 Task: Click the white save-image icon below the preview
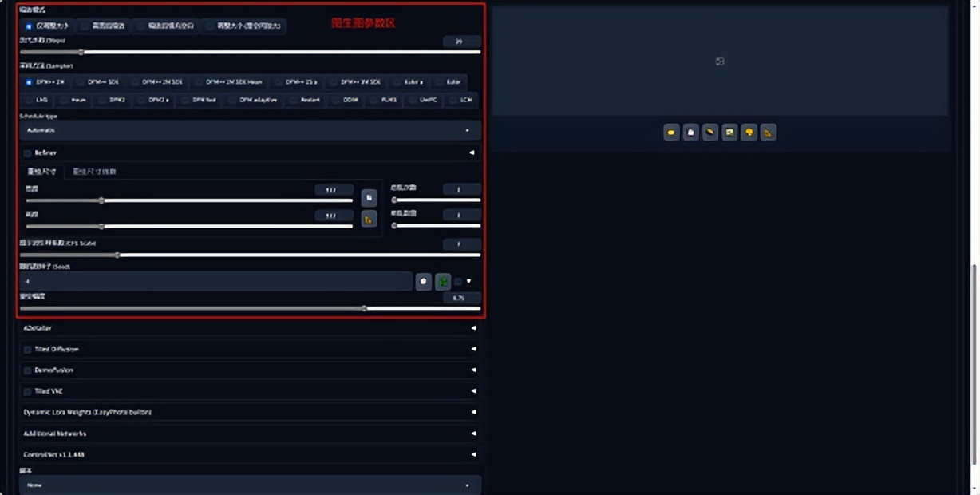(x=691, y=132)
